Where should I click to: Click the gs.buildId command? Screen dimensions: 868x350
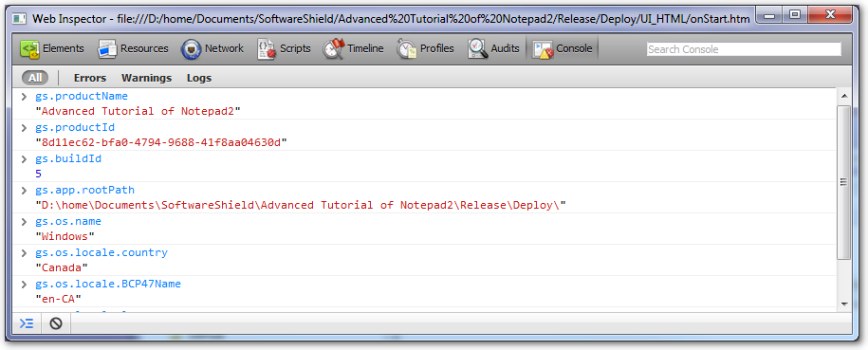68,159
